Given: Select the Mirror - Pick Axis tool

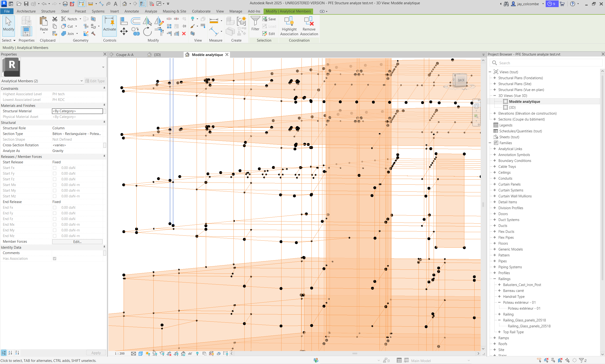Looking at the screenshot, I should pos(147,21).
